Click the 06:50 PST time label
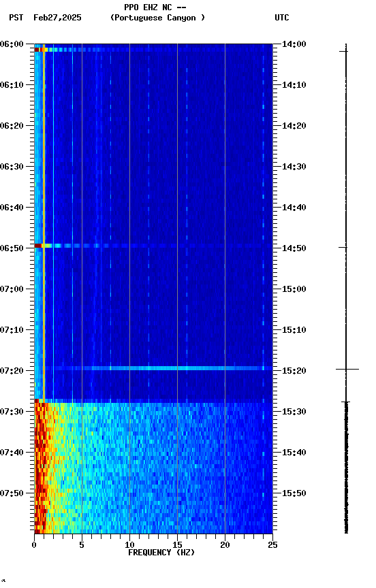 tap(12, 248)
